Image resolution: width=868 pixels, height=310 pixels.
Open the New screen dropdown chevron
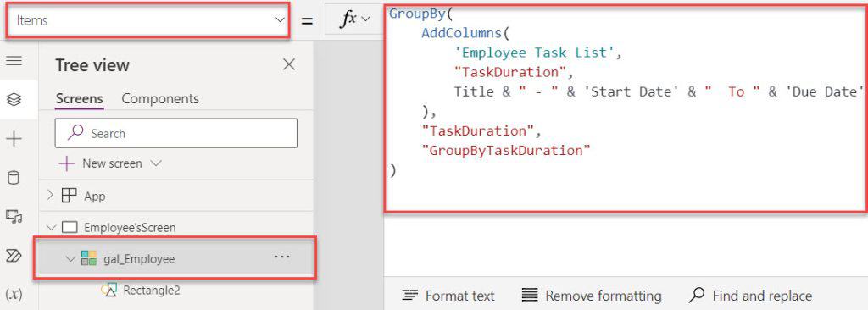point(156,163)
